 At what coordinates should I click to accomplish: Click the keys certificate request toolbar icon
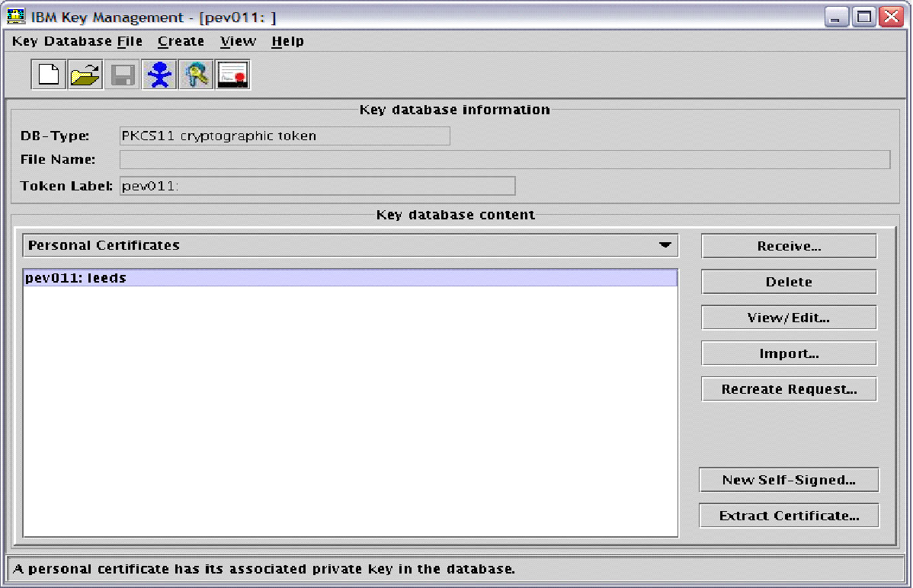point(196,75)
